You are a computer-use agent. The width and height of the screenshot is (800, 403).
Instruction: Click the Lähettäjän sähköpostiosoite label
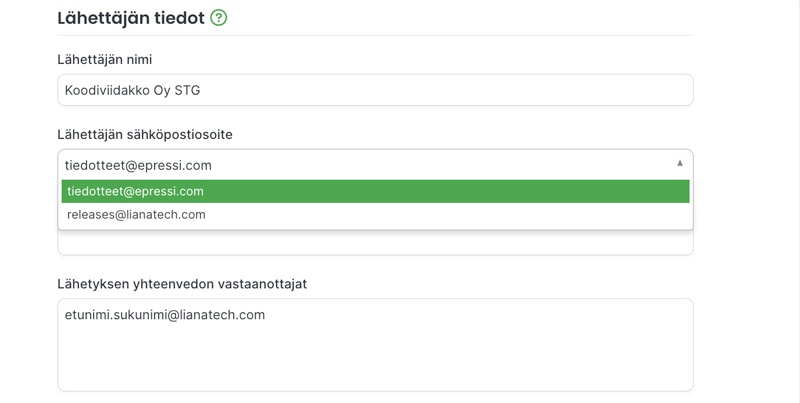pyautogui.click(x=145, y=135)
